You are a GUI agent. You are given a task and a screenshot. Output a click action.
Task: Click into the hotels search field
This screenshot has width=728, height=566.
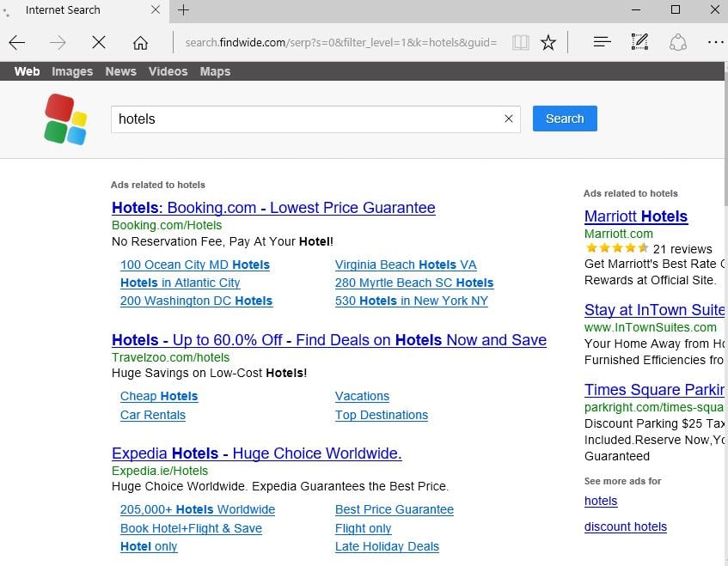tap(305, 119)
